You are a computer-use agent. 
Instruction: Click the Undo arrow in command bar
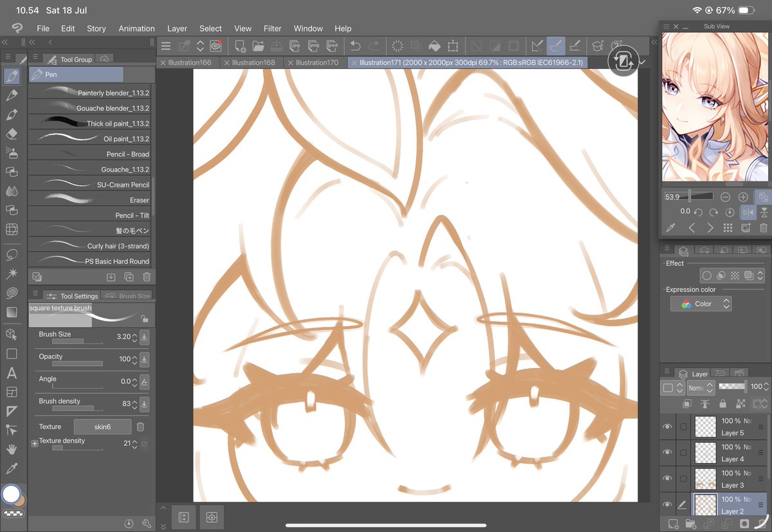pos(355,46)
